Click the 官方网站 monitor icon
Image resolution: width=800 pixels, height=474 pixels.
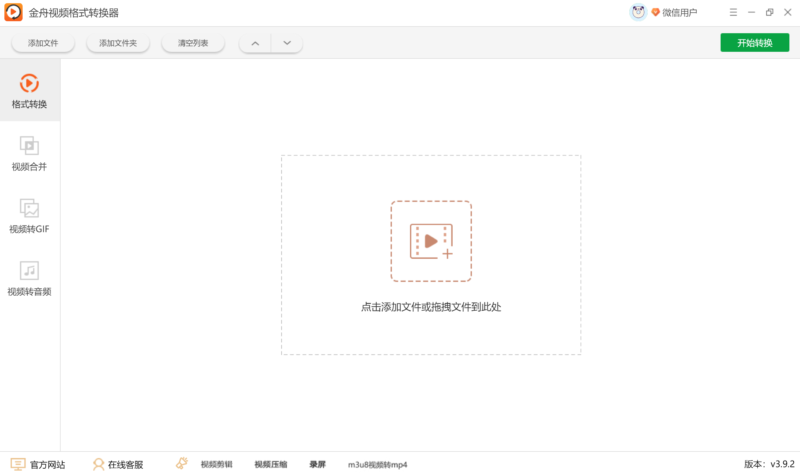pyautogui.click(x=17, y=464)
